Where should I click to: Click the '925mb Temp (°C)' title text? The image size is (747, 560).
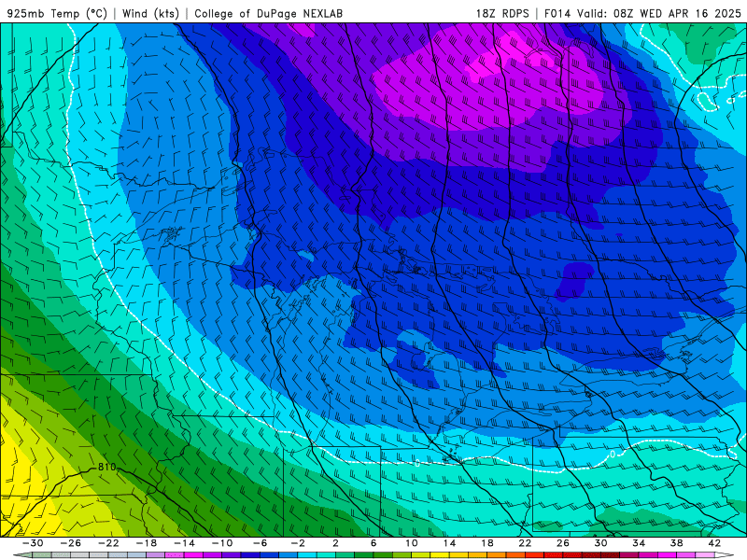[x=58, y=13]
